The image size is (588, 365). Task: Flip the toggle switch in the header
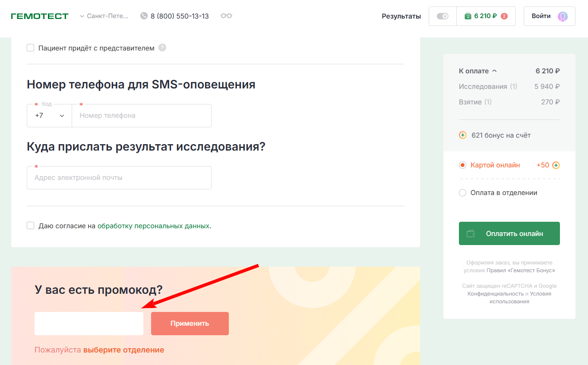[x=443, y=16]
